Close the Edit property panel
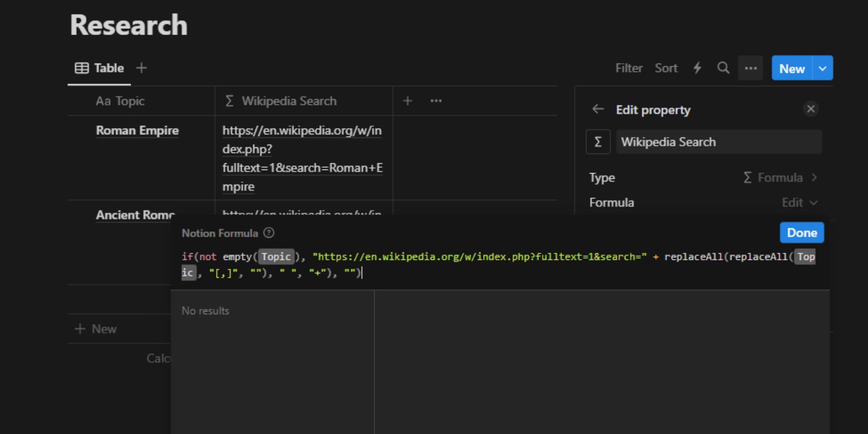The width and height of the screenshot is (868, 434). point(811,109)
